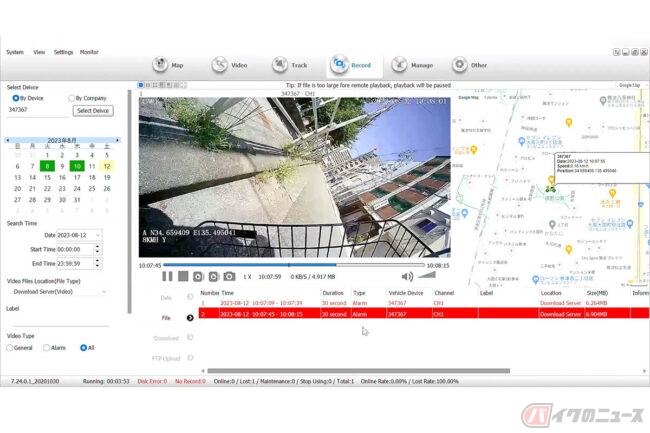Expand the Date dropdown showing 2023-08-12
Screen dimensions: 650x433
[x=98, y=235]
